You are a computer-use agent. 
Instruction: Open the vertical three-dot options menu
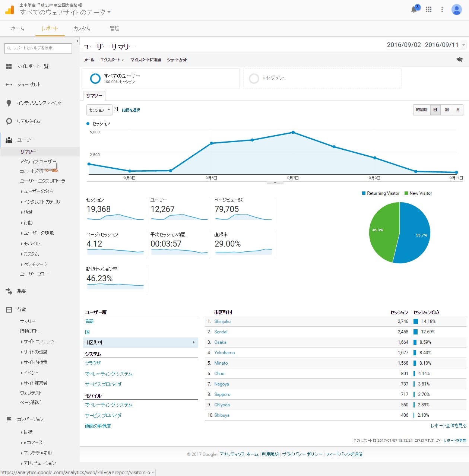point(442,10)
